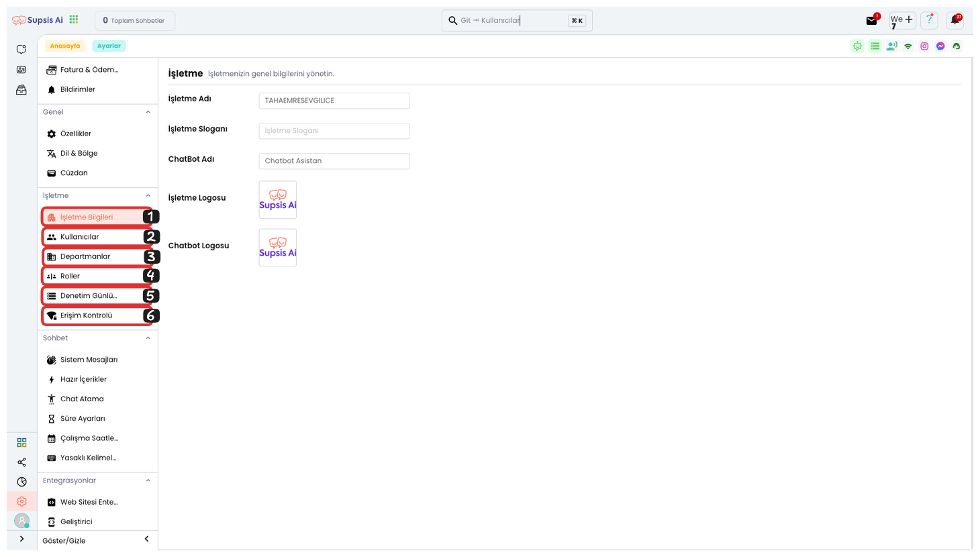Hide the settings menu via Göster/Gizle arrow
This screenshot has width=980, height=557.
[x=147, y=540]
